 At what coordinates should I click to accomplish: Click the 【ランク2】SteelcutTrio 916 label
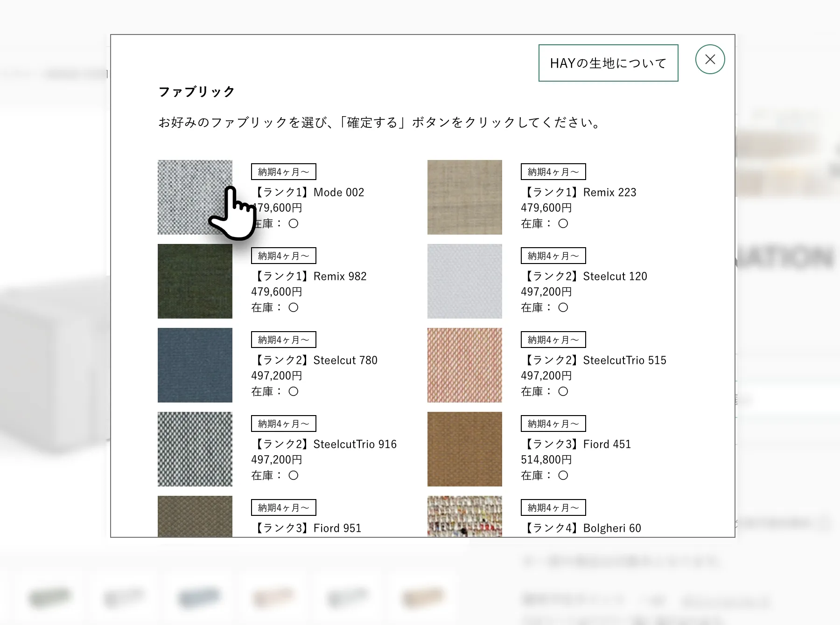[x=324, y=444]
